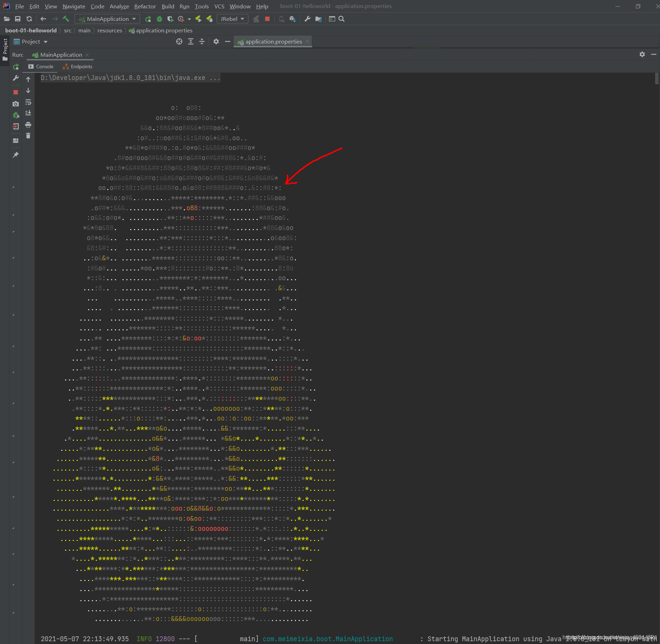The width and height of the screenshot is (660, 644).
Task: Click the Down the Stack Trace arrow
Action: pos(28,91)
